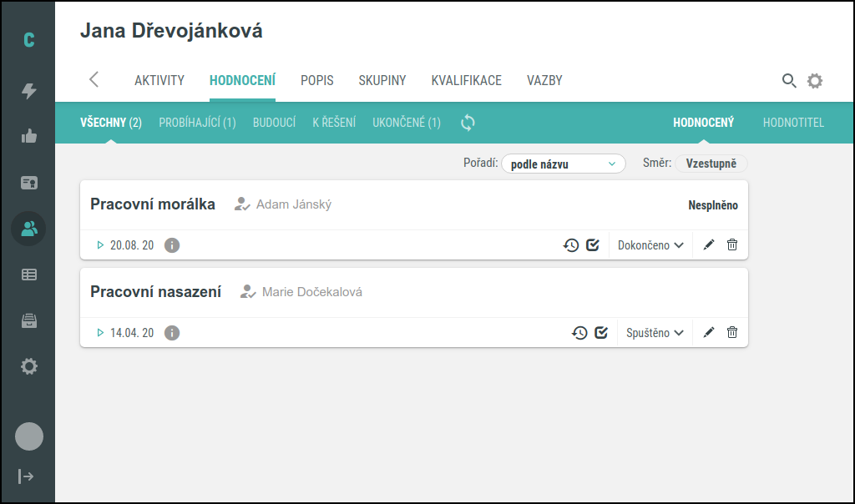This screenshot has width=855, height=504.
Task: Click checkbox icon on Pracovní nasazení row
Action: [601, 333]
